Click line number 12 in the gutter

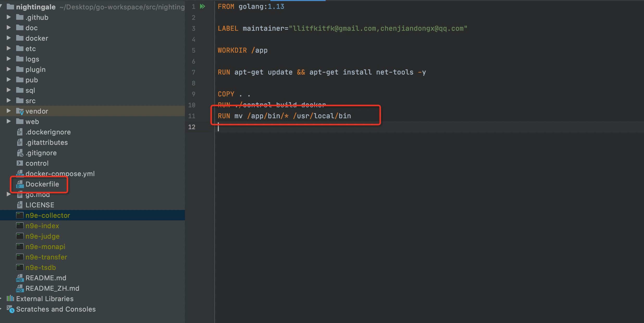pyautogui.click(x=192, y=127)
